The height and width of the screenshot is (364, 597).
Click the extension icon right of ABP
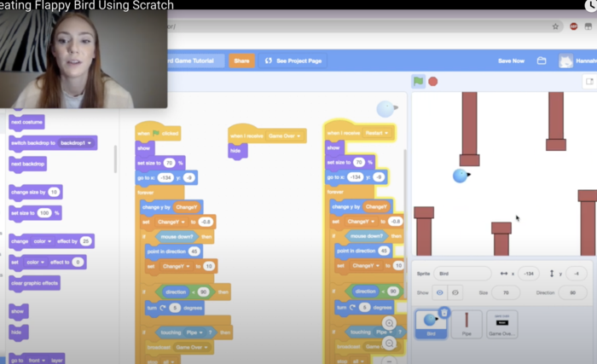coord(588,26)
